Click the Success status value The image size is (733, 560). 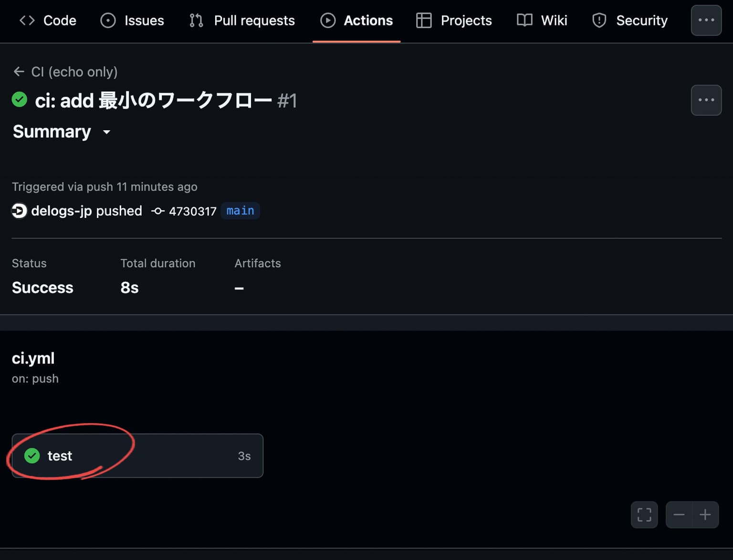(42, 288)
